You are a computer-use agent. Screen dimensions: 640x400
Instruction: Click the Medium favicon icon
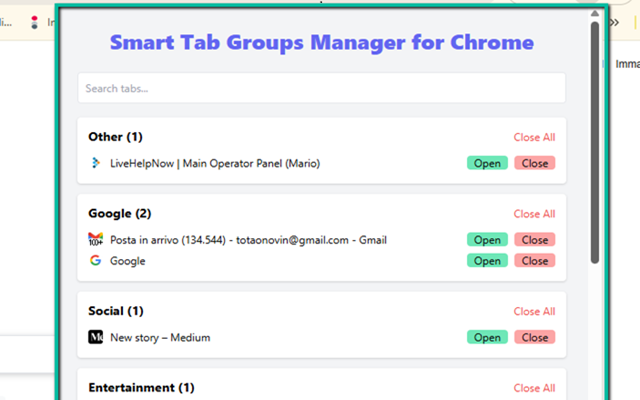95,338
